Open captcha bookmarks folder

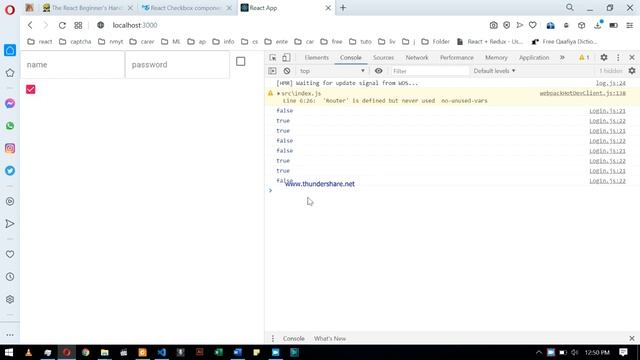[75, 42]
